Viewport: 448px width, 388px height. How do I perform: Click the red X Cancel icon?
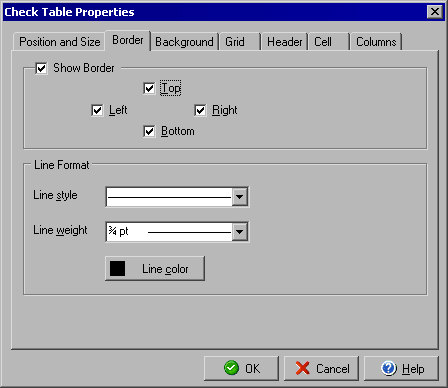click(x=302, y=368)
